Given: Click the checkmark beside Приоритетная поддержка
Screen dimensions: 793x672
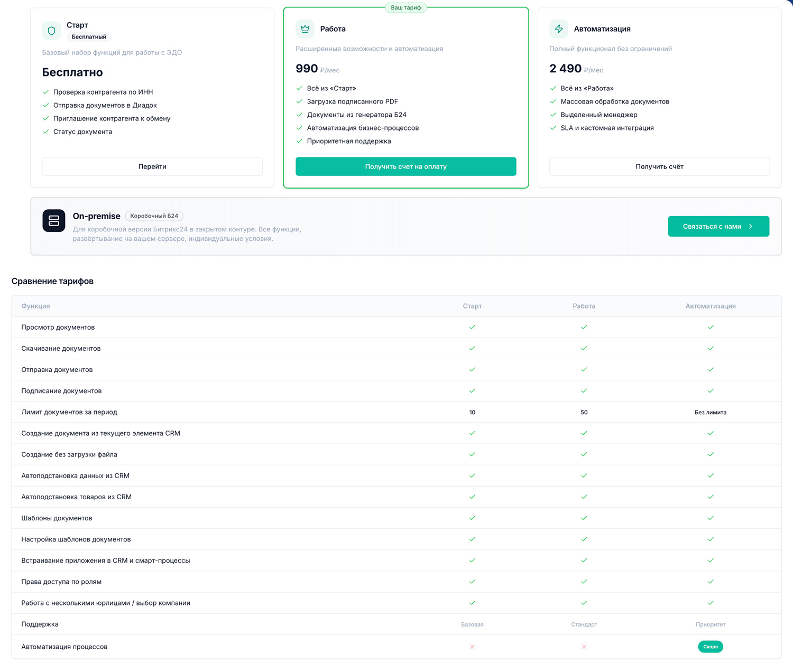Looking at the screenshot, I should coord(300,141).
